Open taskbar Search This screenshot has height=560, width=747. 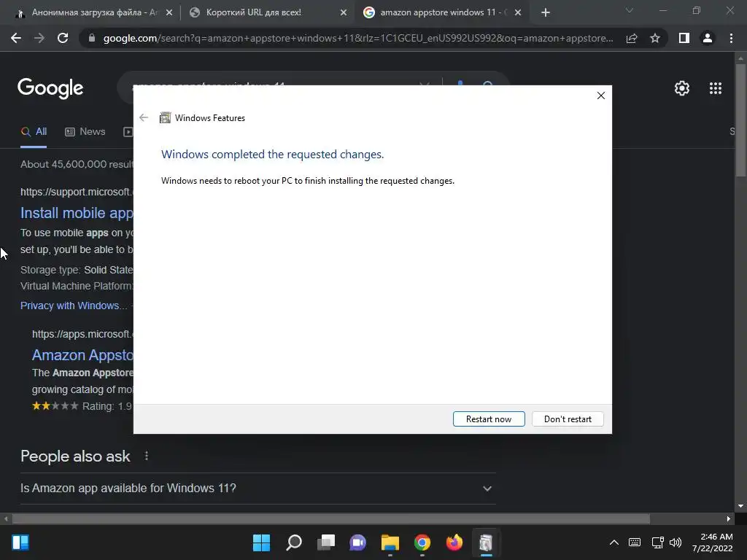(x=293, y=542)
